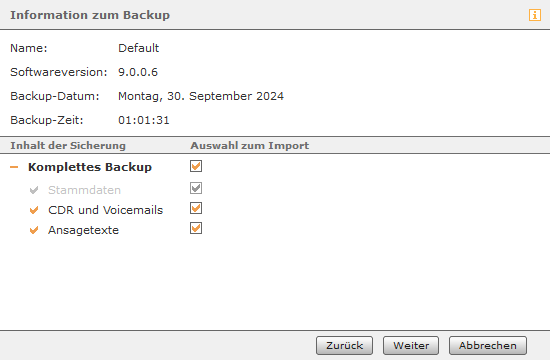Click the orange checkmark beside Ansagetexte
550x360 pixels.
(x=34, y=230)
